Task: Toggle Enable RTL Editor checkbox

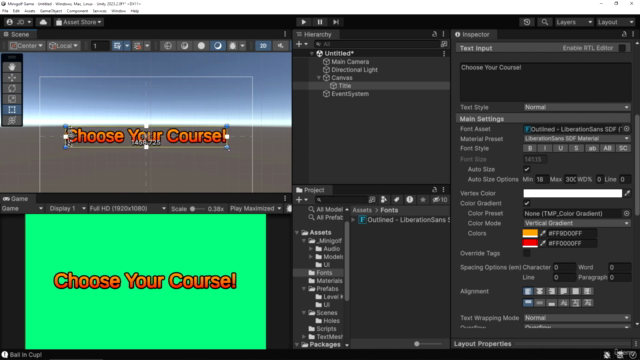Action: point(622,48)
